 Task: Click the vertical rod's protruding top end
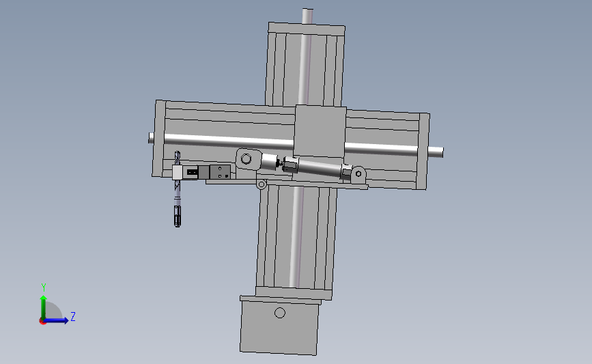pos(308,16)
